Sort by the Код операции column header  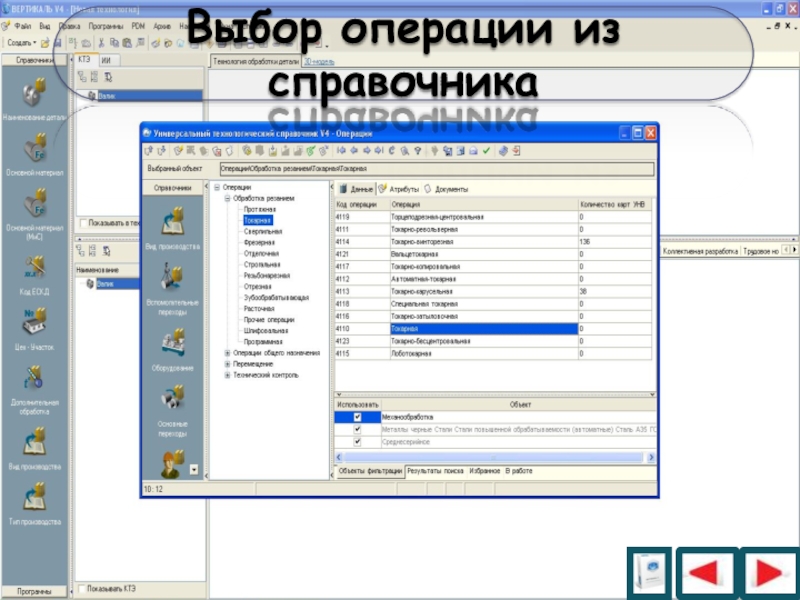[362, 205]
